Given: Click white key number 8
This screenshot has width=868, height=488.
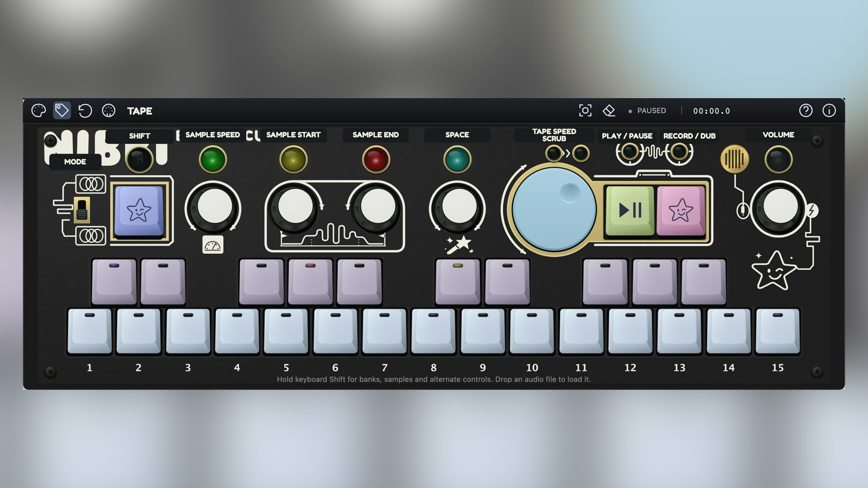Looking at the screenshot, I should tap(433, 331).
